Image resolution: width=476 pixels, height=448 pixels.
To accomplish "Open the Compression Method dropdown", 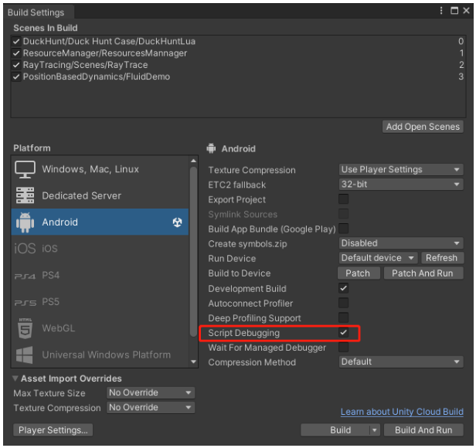I will click(401, 361).
